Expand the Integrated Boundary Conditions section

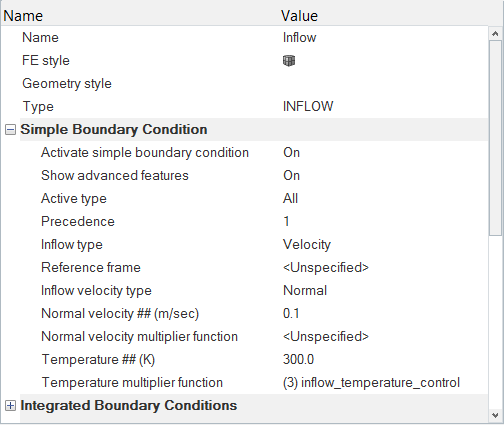10,406
